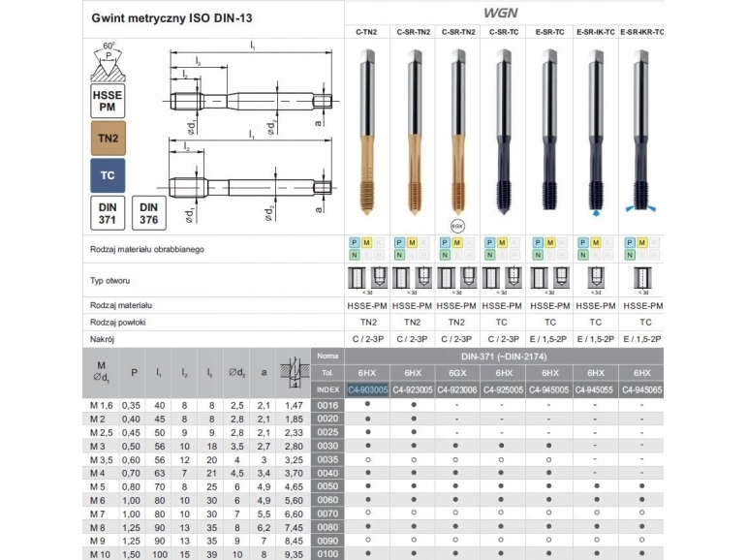The width and height of the screenshot is (747, 560).
Task: Click the E-SR-IKR-TC tap image
Action: click(640, 131)
